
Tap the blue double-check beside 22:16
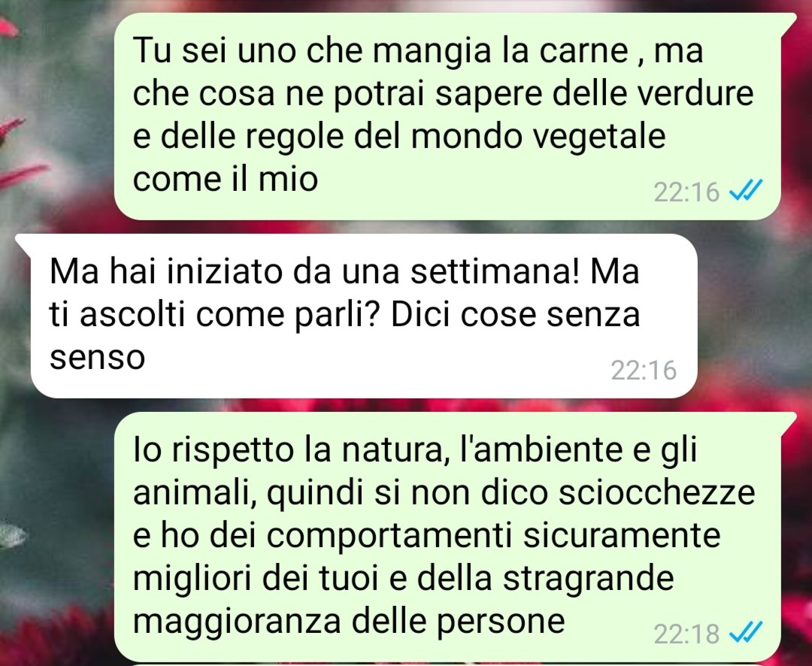tap(746, 191)
